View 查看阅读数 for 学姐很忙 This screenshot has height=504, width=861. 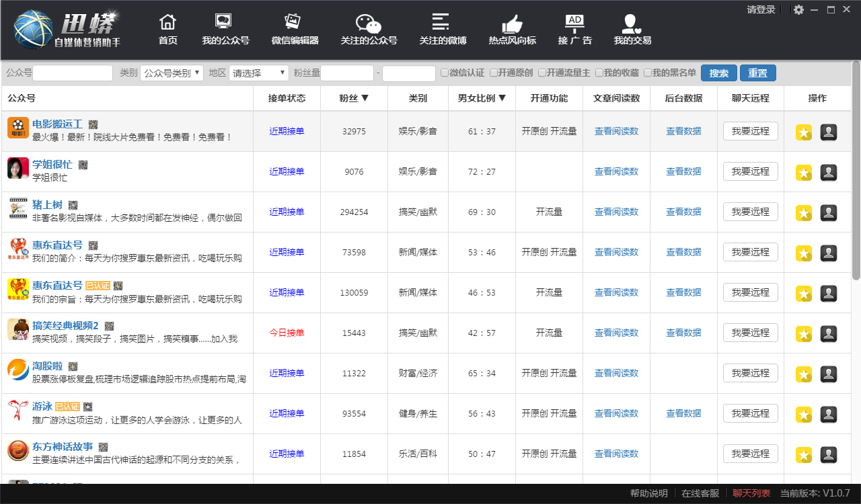click(x=616, y=171)
